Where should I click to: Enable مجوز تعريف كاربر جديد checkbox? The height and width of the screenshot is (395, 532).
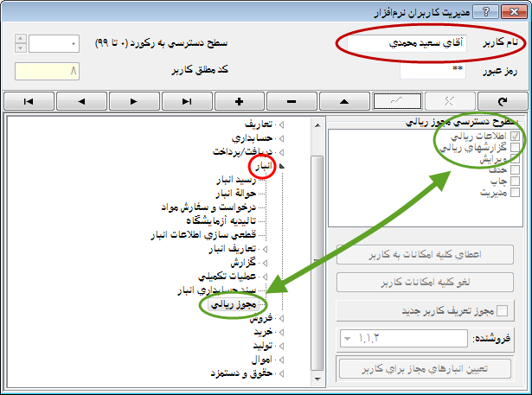(x=502, y=310)
